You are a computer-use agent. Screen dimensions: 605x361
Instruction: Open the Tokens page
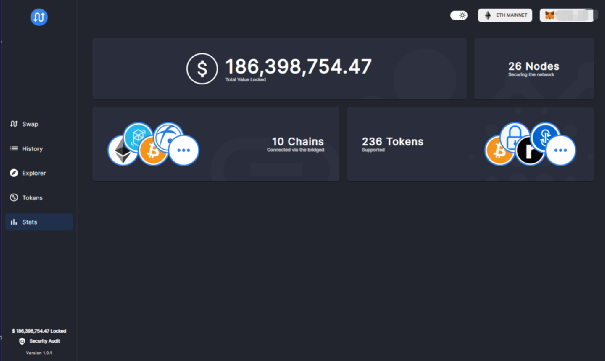(x=39, y=197)
